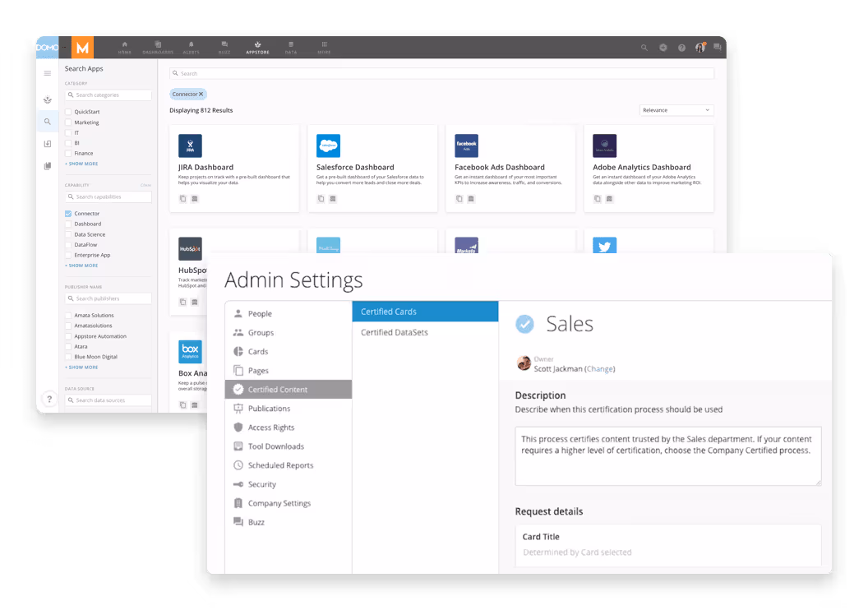868x610 pixels.
Task: Toggle the hamburger menu in left rail
Action: (48, 73)
